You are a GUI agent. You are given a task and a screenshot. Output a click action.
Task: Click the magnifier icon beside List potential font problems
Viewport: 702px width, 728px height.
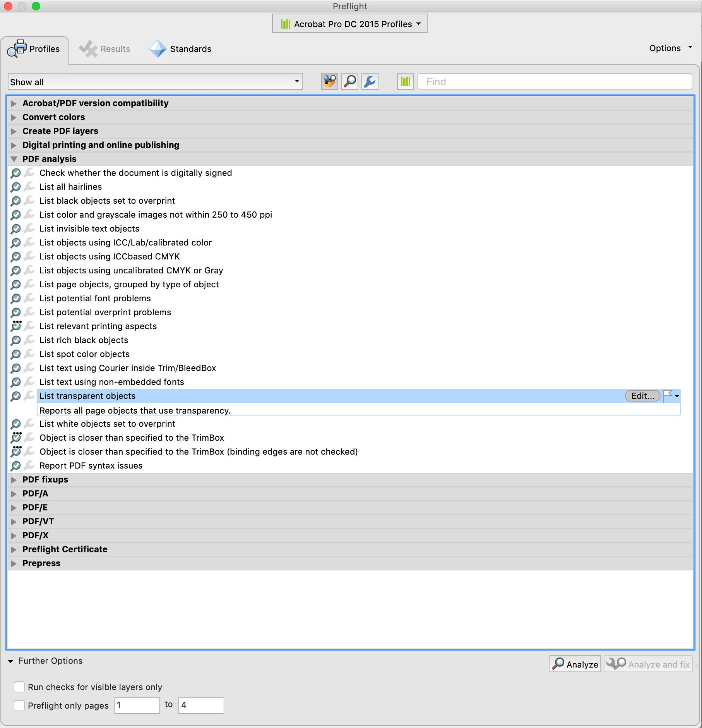[15, 298]
